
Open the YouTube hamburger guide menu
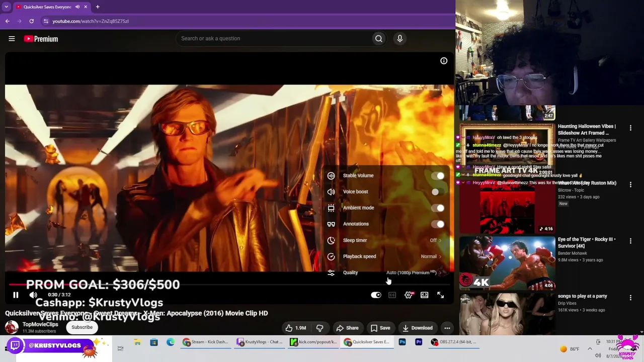coord(12,39)
